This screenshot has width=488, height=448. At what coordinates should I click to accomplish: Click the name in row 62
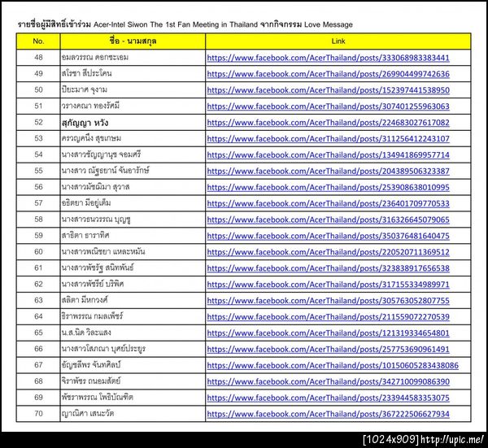pos(93,284)
